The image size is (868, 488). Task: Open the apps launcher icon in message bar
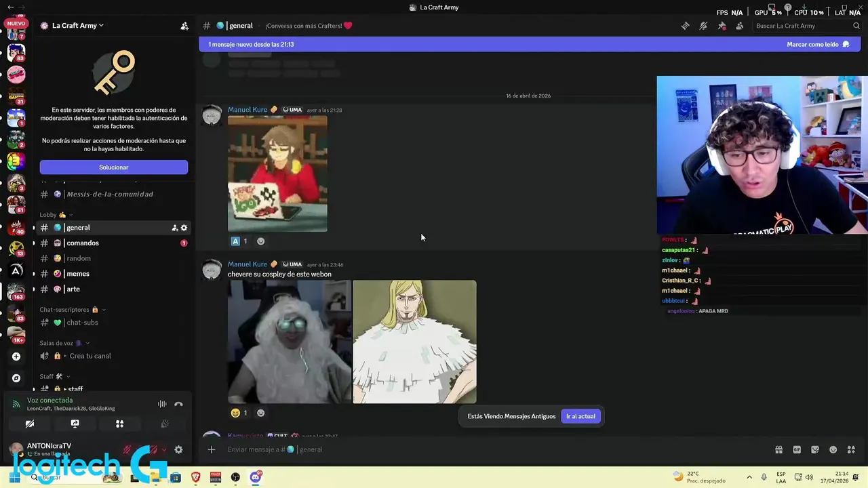[851, 449]
